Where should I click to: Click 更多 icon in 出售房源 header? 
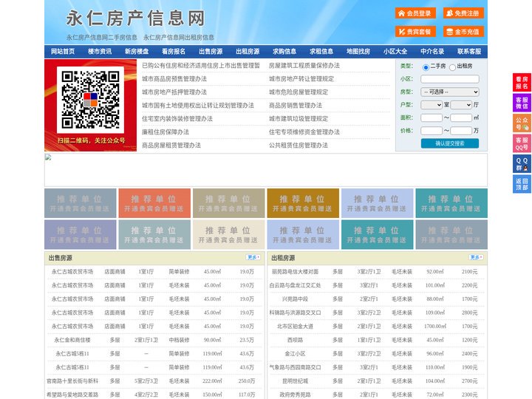pyautogui.click(x=253, y=258)
